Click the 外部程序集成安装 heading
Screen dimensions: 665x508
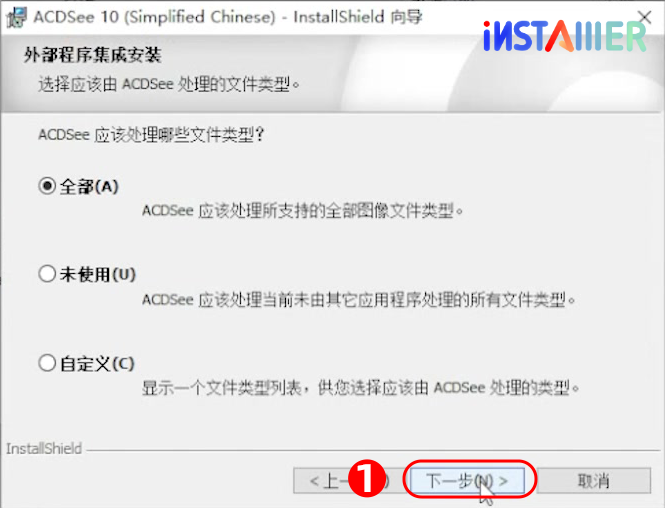(92, 55)
